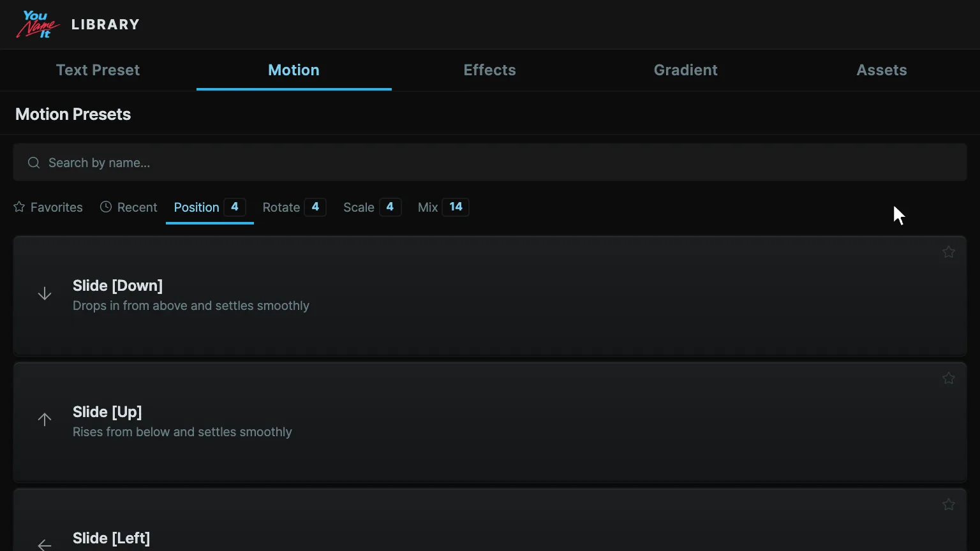980x551 pixels.
Task: Switch to the Assets tab
Action: pyautogui.click(x=882, y=70)
